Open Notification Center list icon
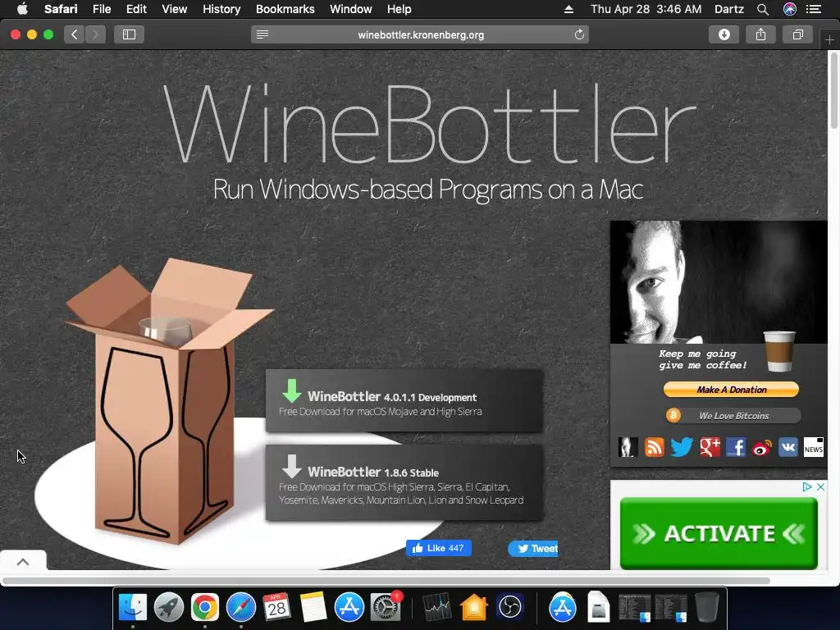The image size is (840, 630). tap(814, 9)
